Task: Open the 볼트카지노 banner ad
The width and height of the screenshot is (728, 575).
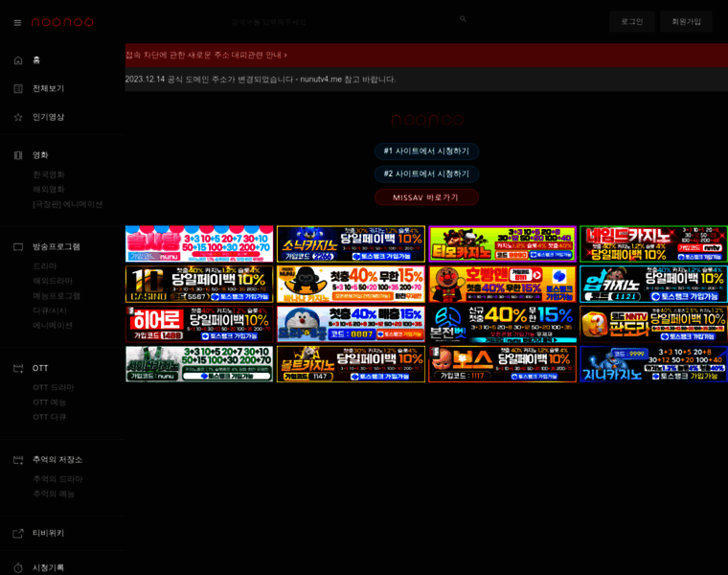Action: coord(351,364)
